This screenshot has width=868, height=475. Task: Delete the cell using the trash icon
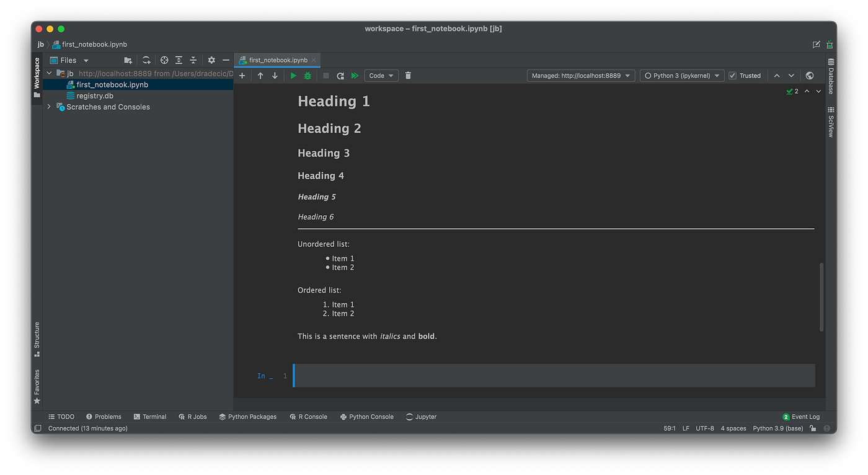pos(407,75)
